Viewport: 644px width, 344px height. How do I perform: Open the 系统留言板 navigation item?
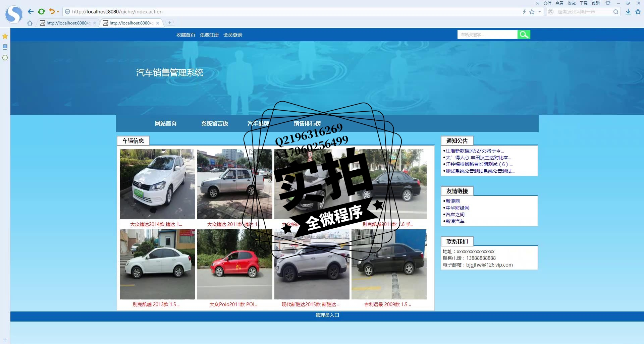pos(215,123)
